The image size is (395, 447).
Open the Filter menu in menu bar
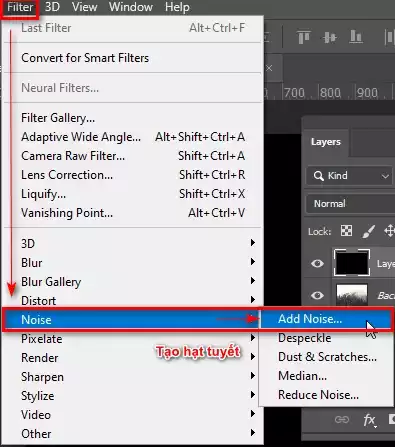coord(20,7)
